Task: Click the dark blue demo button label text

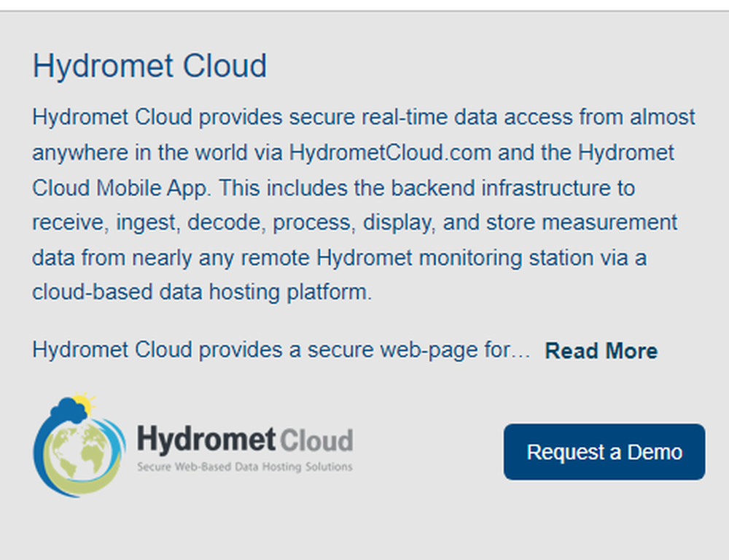Action: pos(604,452)
